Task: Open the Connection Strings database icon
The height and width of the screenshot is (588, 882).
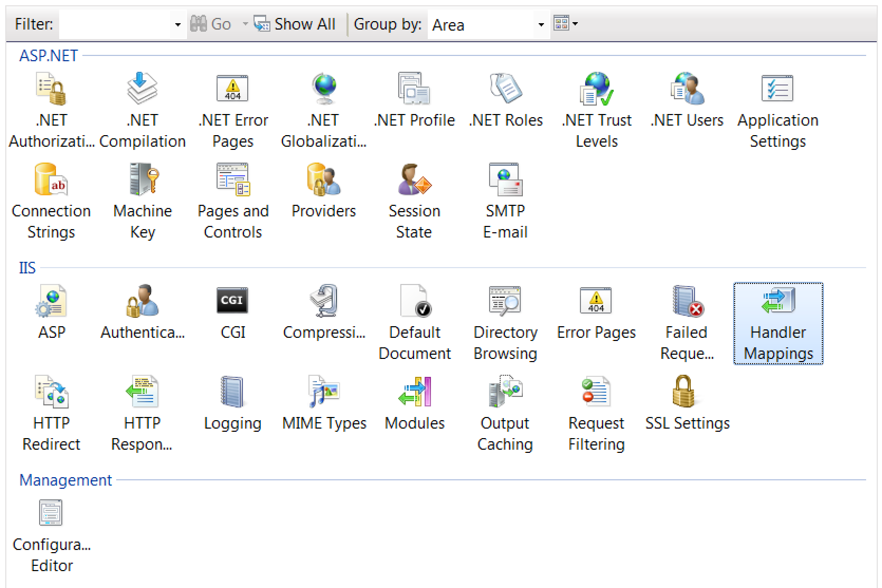Action: (x=51, y=179)
